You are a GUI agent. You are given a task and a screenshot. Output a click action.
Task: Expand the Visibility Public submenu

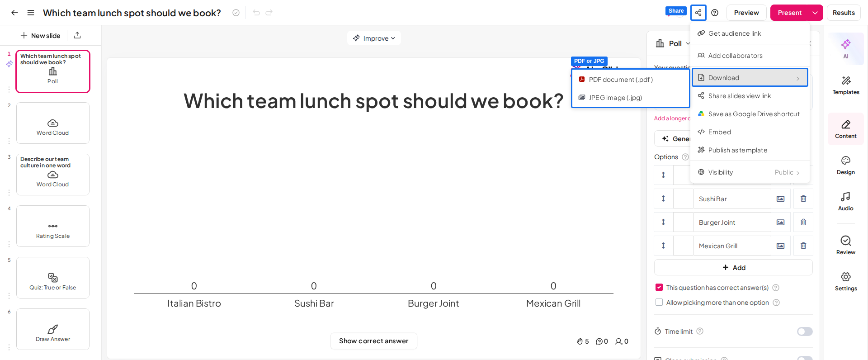[x=750, y=172]
